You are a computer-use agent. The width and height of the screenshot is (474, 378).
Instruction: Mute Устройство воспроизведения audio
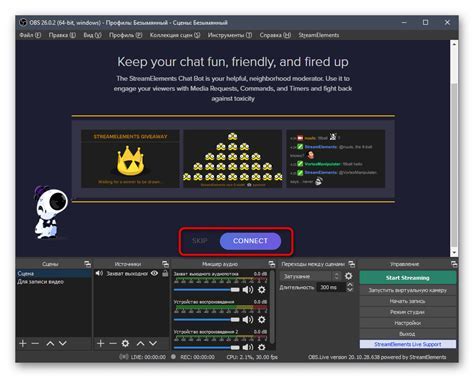(248, 320)
